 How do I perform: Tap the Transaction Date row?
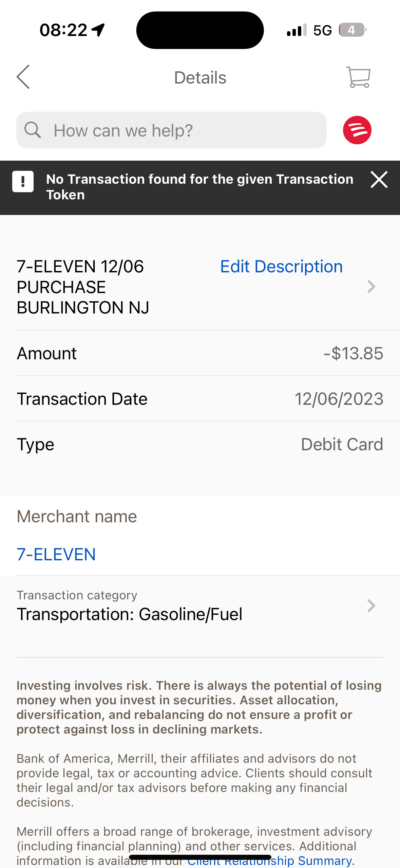pyautogui.click(x=200, y=399)
